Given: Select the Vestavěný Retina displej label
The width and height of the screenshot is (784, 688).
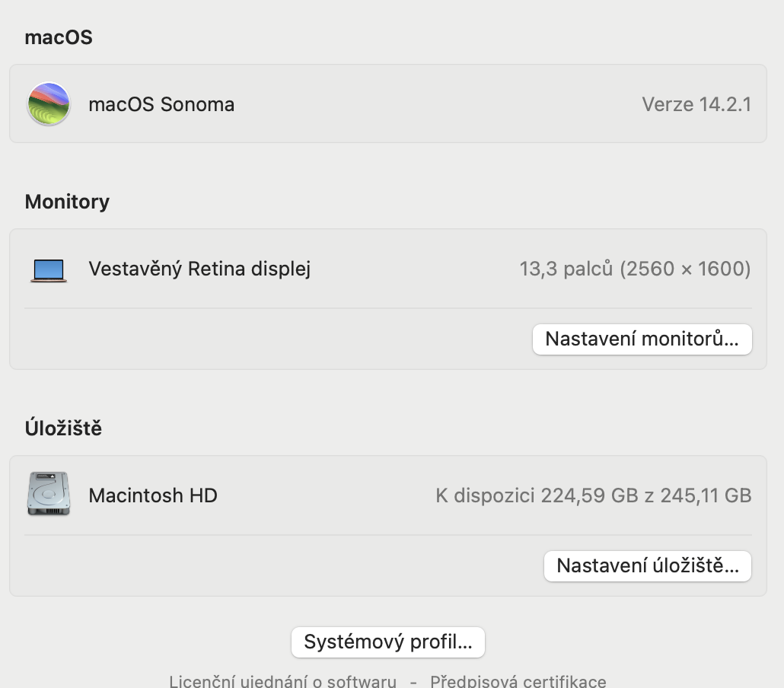Looking at the screenshot, I should tap(199, 269).
